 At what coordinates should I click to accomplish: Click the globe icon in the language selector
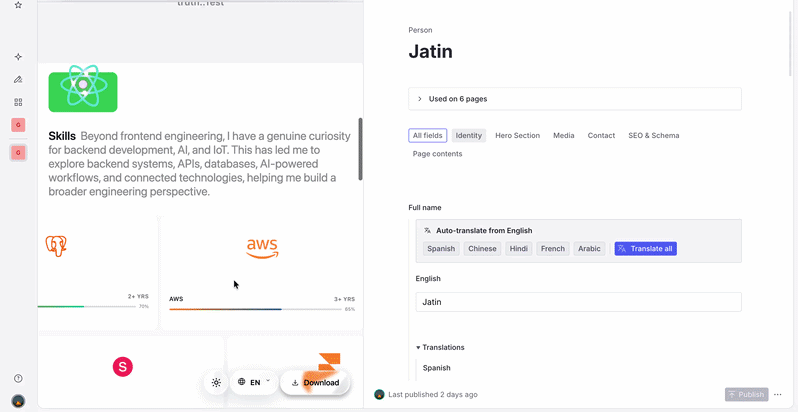(242, 382)
